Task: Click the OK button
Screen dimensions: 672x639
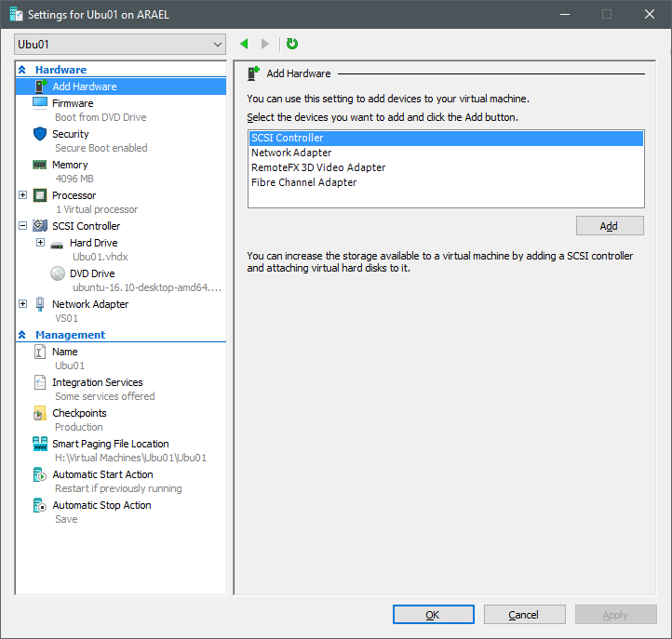Action: click(x=434, y=615)
